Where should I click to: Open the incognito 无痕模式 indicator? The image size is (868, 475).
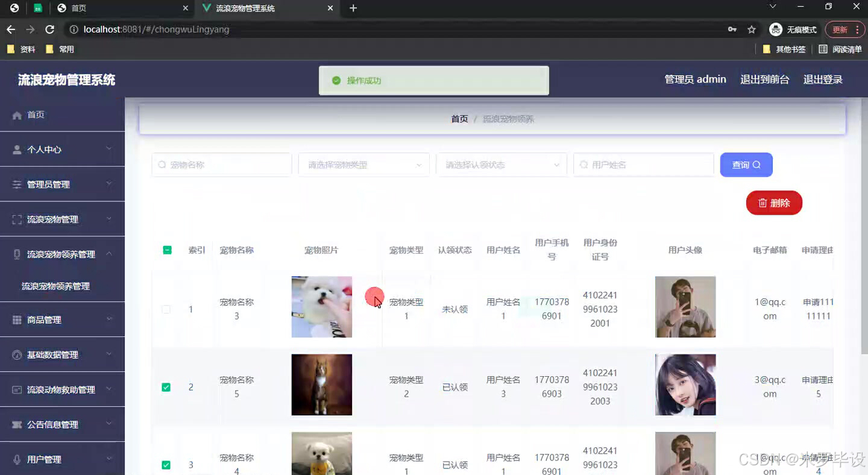(793, 30)
